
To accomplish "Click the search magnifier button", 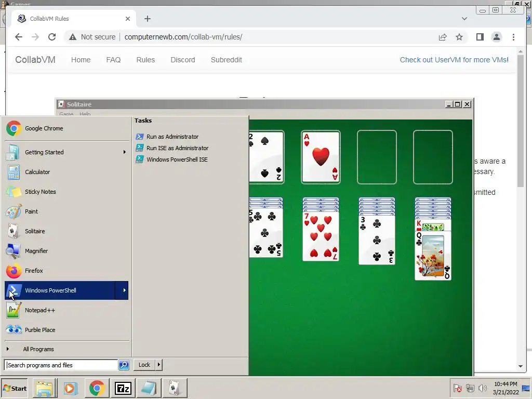I will click(x=124, y=365).
